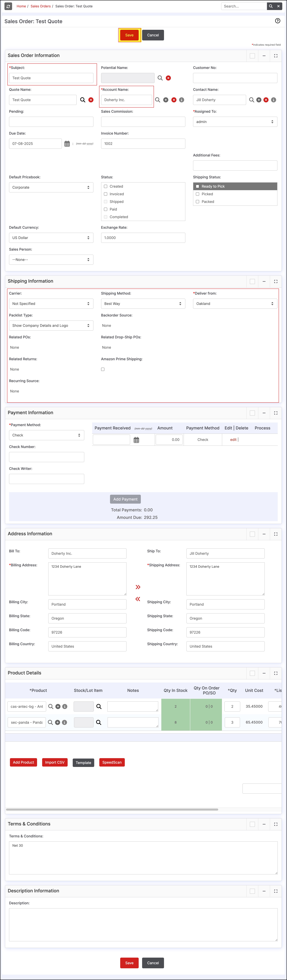287x980 pixels.
Task: Click the search magnifier button in header
Action: point(271,6)
